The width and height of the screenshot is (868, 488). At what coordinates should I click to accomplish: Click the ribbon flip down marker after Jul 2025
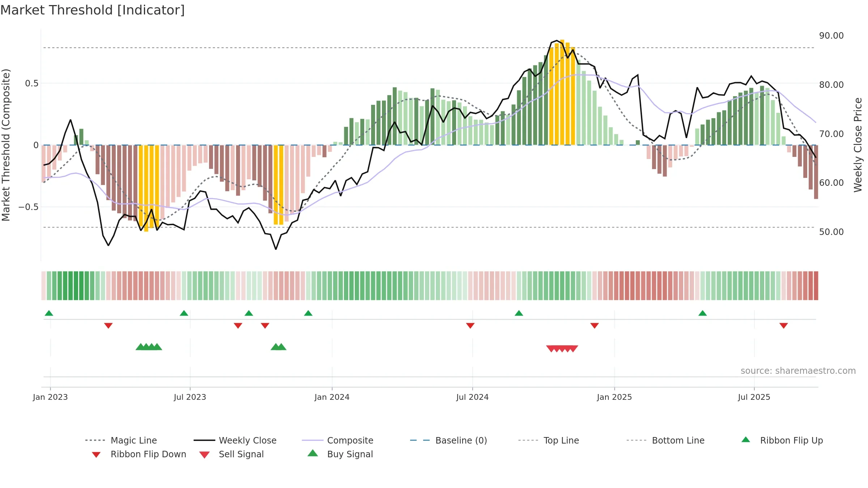[784, 326]
